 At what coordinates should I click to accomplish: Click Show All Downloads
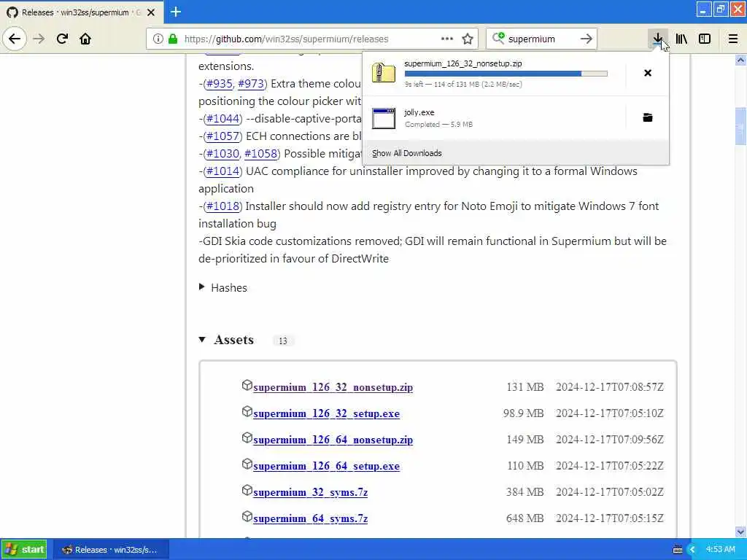point(407,153)
